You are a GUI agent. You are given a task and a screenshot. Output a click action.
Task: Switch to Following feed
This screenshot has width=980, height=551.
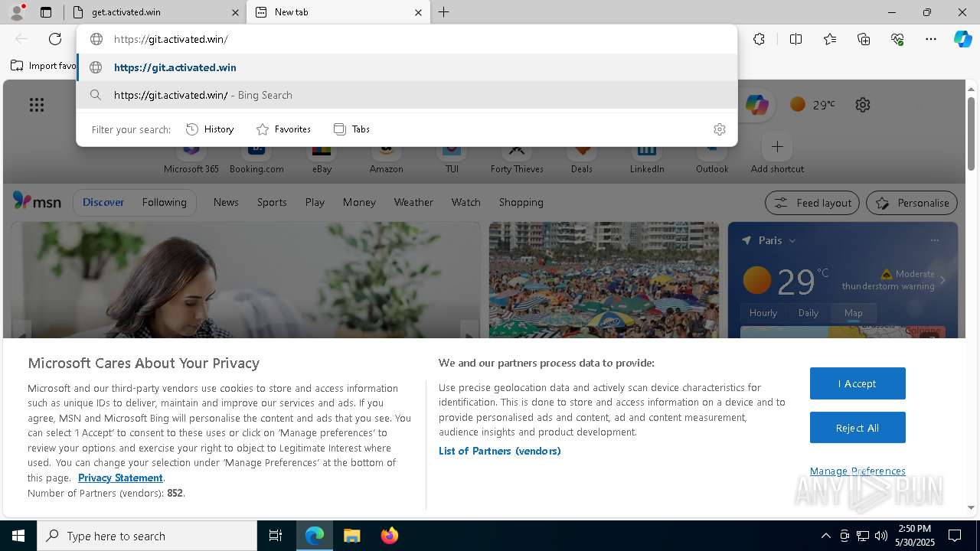[x=164, y=202]
